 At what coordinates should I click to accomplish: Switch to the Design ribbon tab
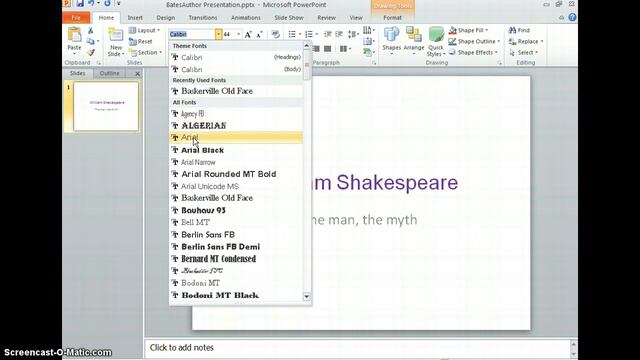(x=165, y=18)
